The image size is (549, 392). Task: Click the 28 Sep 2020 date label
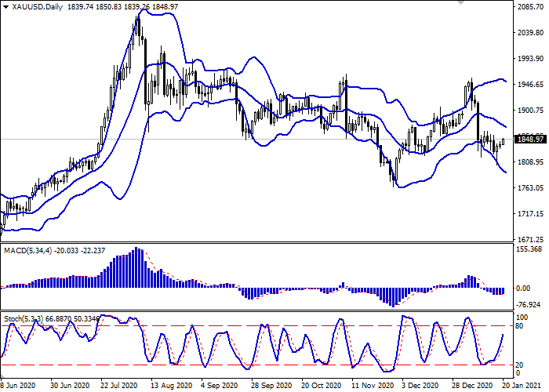click(271, 386)
